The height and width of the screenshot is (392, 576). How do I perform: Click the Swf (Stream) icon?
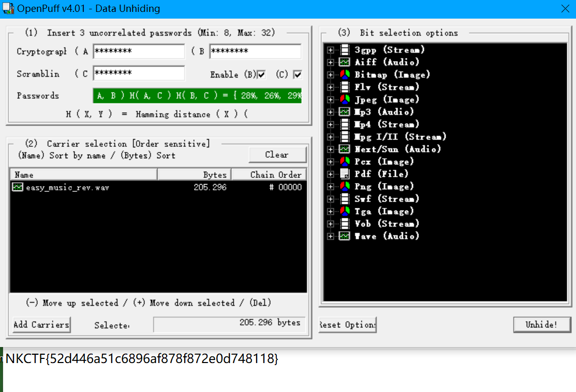[345, 199]
